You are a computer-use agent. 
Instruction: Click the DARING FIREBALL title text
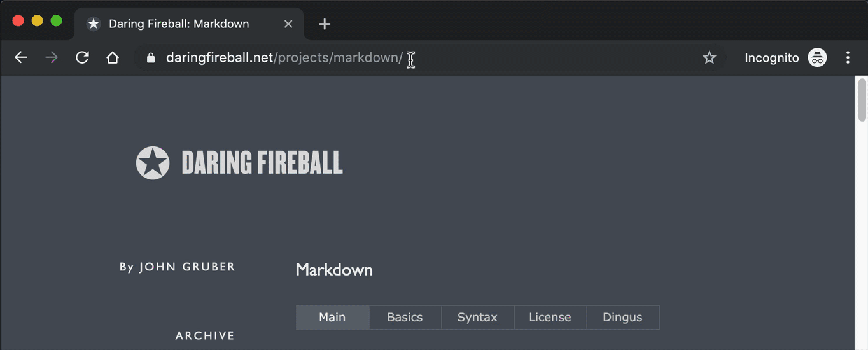click(x=262, y=163)
